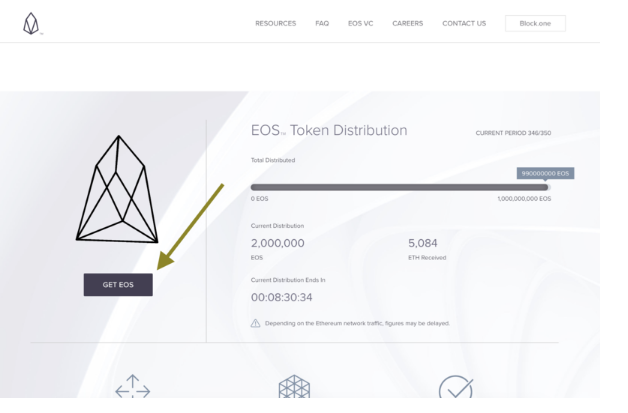
Task: Click the 2,000,000 current distribution value
Action: coord(278,243)
